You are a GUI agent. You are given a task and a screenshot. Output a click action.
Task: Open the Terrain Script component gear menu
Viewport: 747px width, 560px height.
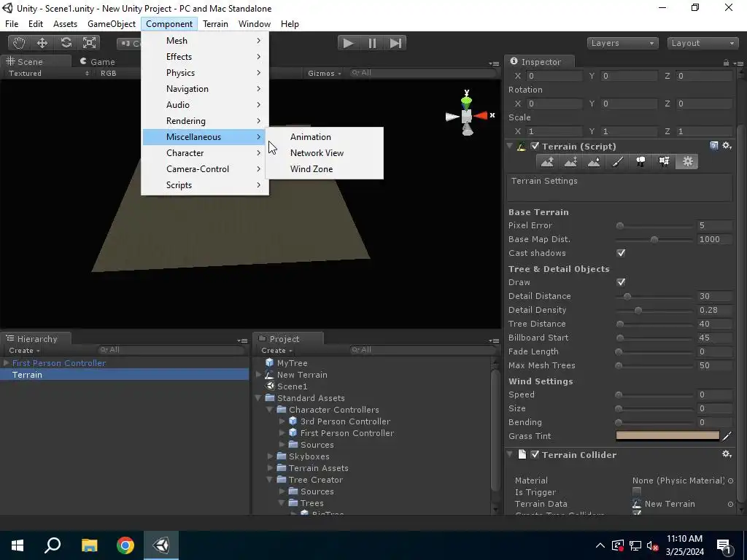tap(727, 146)
